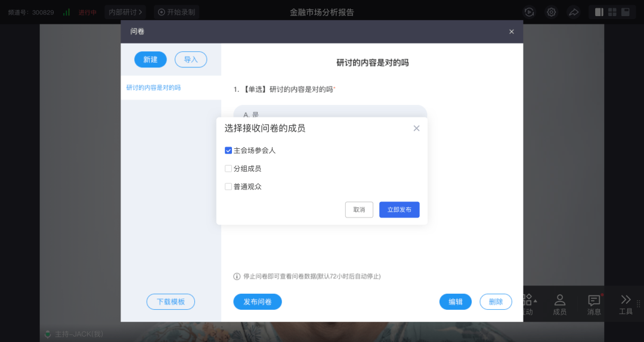This screenshot has width=644, height=342.
Task: Expand the 内部研讨 dropdown
Action: point(126,12)
